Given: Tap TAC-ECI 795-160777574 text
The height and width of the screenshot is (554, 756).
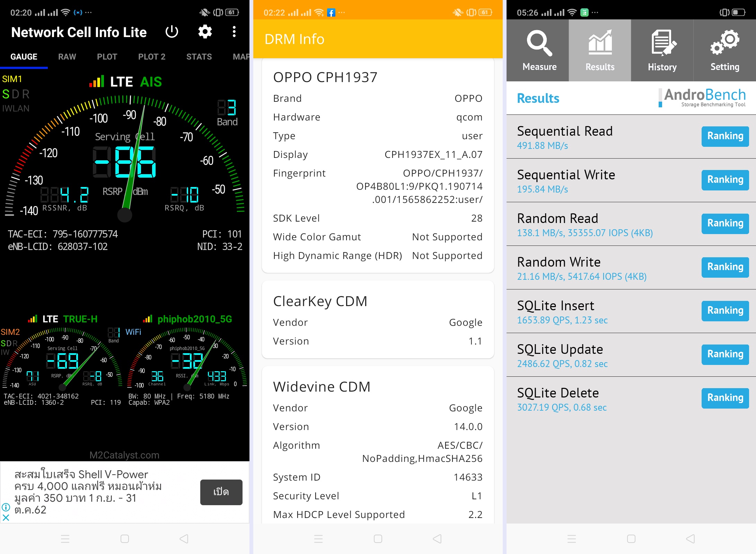Looking at the screenshot, I should (x=63, y=234).
